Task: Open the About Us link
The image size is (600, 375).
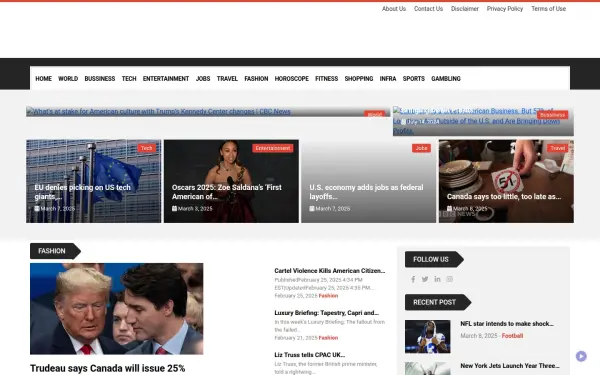Action: click(x=394, y=8)
